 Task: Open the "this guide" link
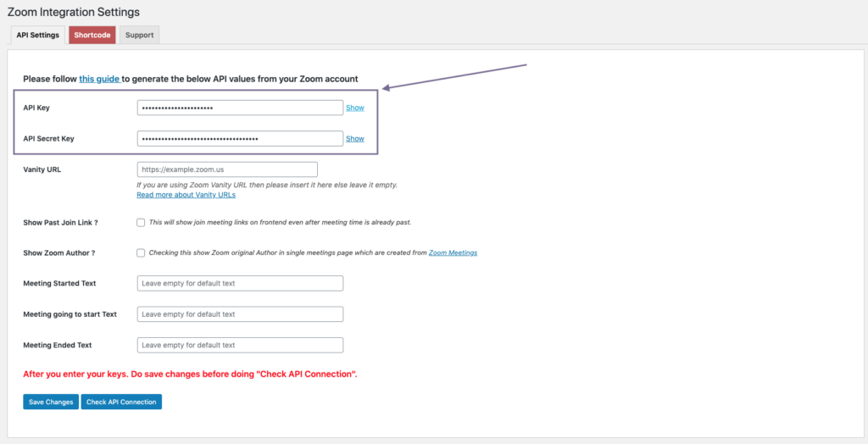[x=99, y=79]
